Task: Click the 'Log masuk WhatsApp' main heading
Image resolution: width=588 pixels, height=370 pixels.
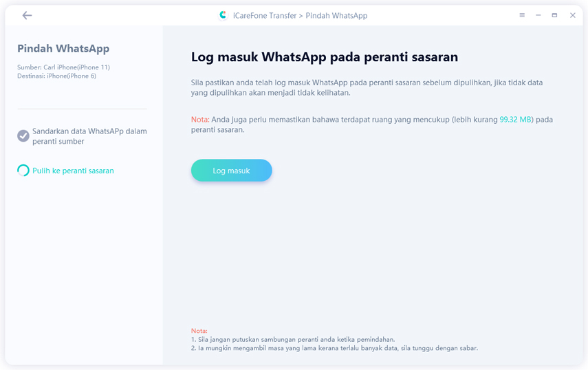Action: 324,57
